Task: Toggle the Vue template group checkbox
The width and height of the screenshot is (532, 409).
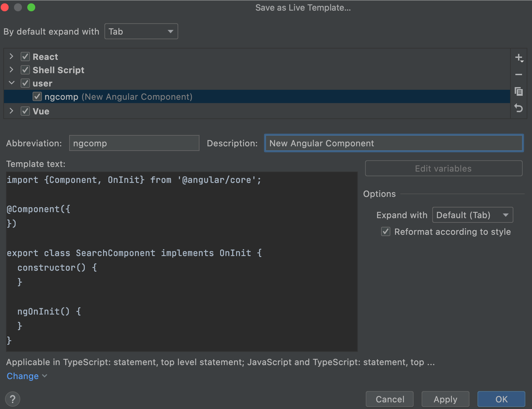Action: pos(25,111)
